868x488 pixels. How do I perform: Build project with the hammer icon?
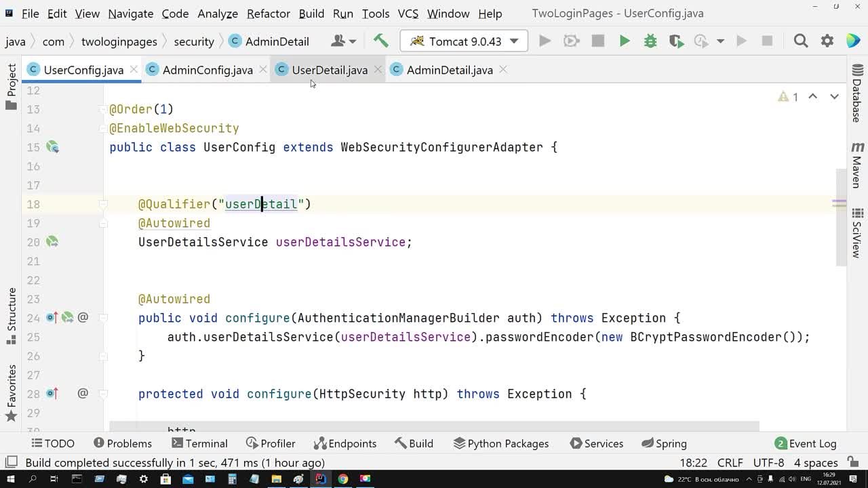pyautogui.click(x=381, y=41)
